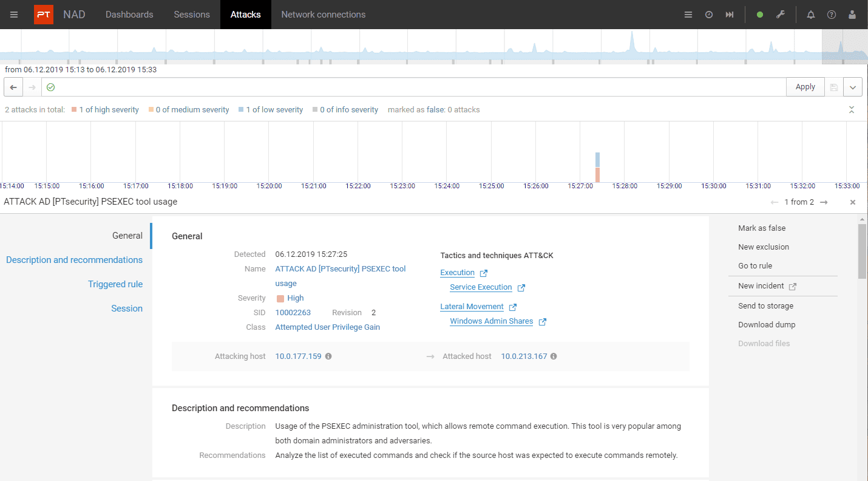Jump to Description and recommendations section
Image resolution: width=868 pixels, height=481 pixels.
pos(75,260)
